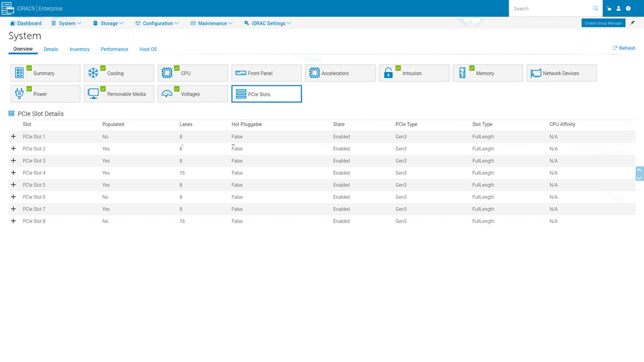Switch to the Host OS tab
The height and width of the screenshot is (362, 644).
pyautogui.click(x=148, y=49)
